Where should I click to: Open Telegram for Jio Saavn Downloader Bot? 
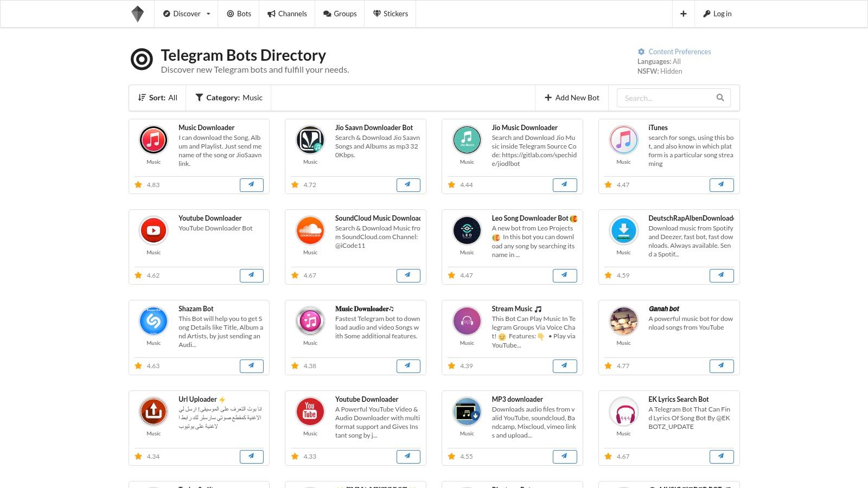click(408, 185)
